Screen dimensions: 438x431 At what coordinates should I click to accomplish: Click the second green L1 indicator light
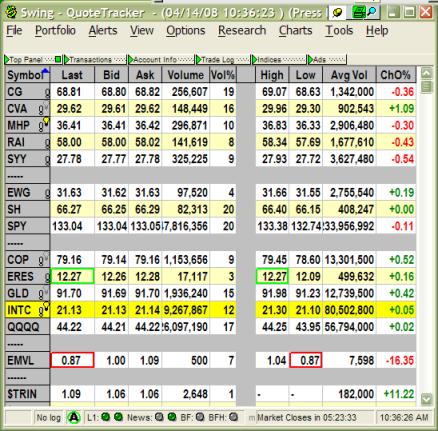click(118, 417)
